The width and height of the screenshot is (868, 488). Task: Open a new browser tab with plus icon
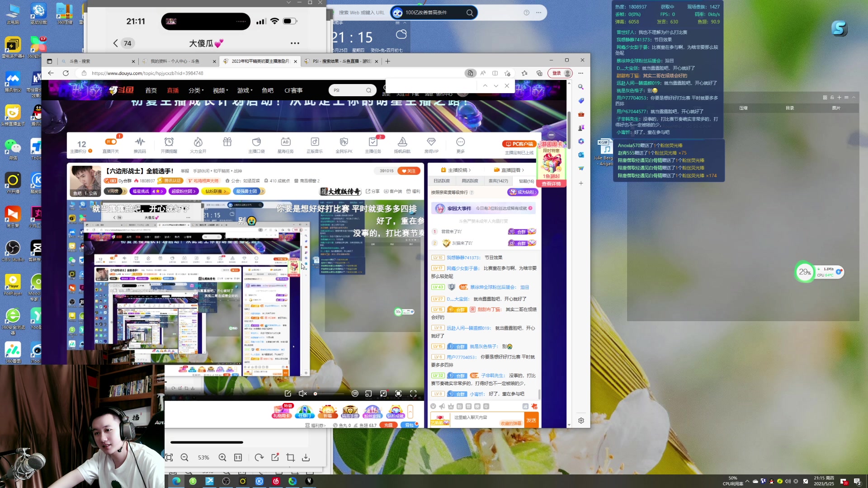(387, 61)
